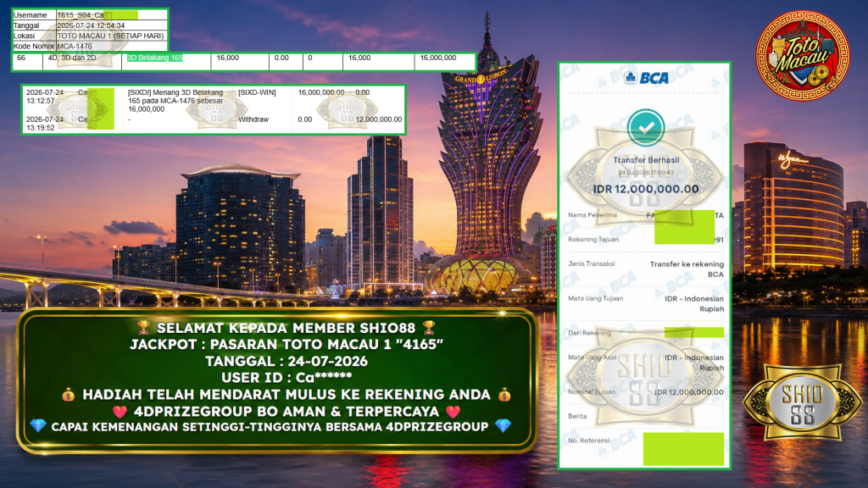Viewport: 868px width, 488px height.
Task: Click the 'Nama Penerima' label
Action: (x=593, y=214)
